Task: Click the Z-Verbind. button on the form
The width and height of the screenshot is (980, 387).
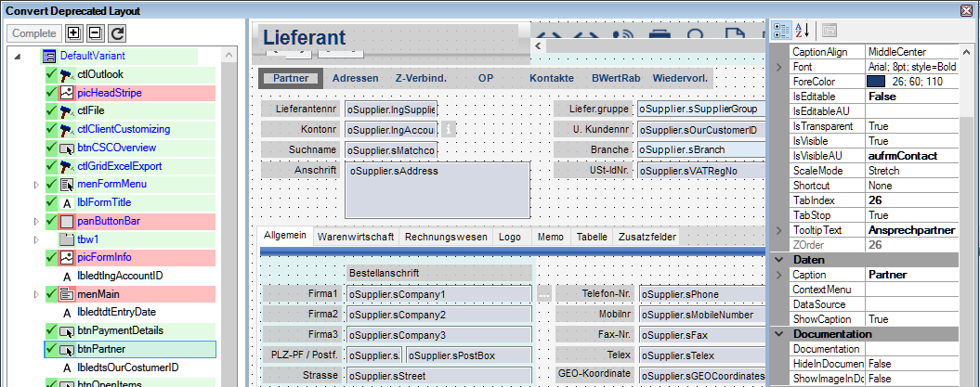Action: 421,78
